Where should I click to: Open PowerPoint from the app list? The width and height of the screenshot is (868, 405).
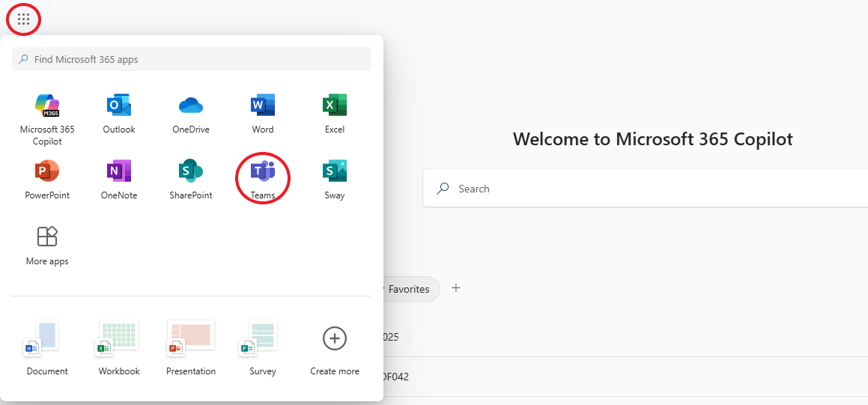[47, 180]
